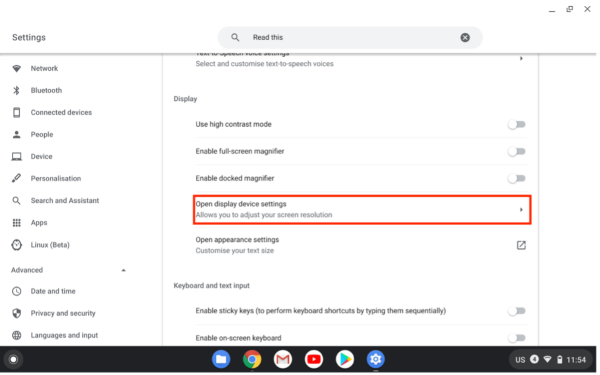The width and height of the screenshot is (600, 375).
Task: Open Network settings from sidebar
Action: (x=44, y=68)
